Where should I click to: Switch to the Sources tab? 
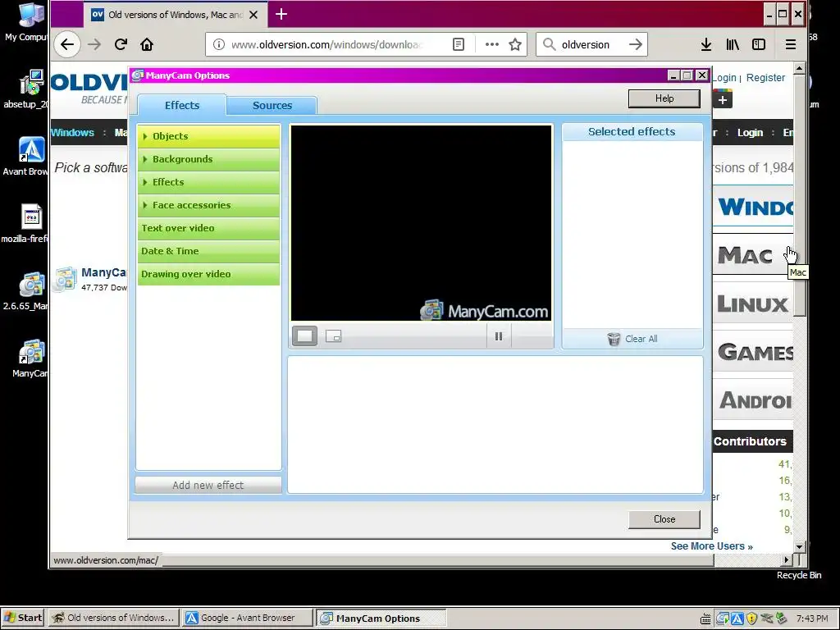coord(272,106)
